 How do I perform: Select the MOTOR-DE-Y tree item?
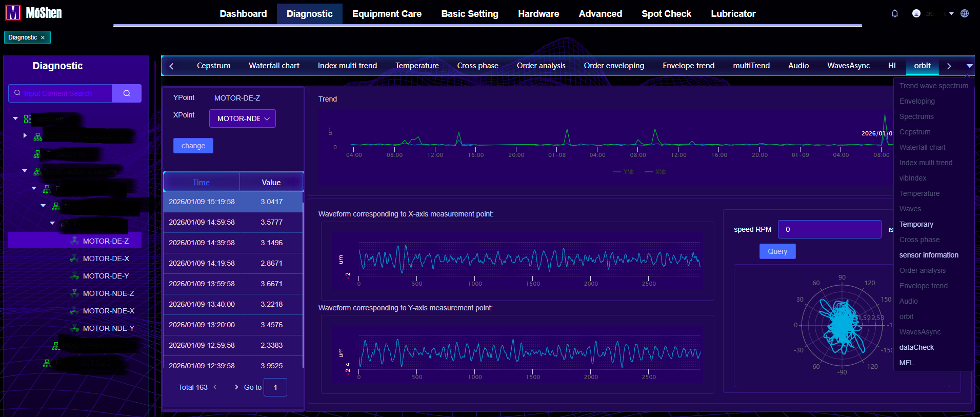tap(106, 276)
